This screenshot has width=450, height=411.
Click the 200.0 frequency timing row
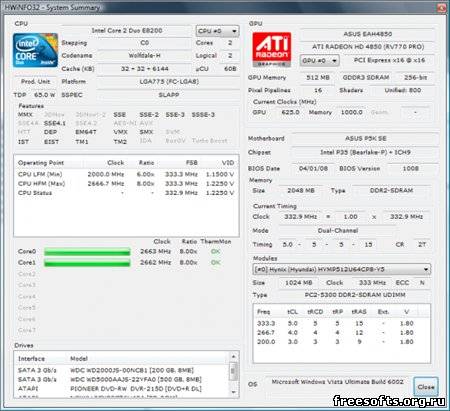click(x=341, y=342)
